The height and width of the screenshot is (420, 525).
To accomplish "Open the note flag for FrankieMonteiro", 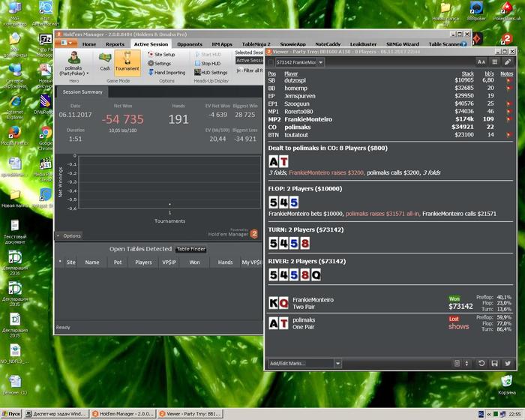I will [509, 119].
